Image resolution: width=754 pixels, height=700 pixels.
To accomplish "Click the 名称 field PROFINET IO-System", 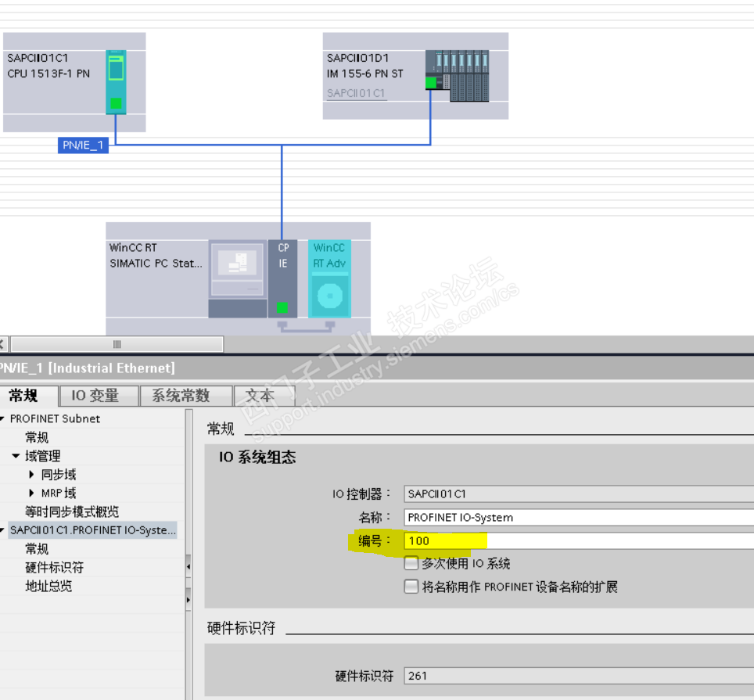I will point(579,517).
